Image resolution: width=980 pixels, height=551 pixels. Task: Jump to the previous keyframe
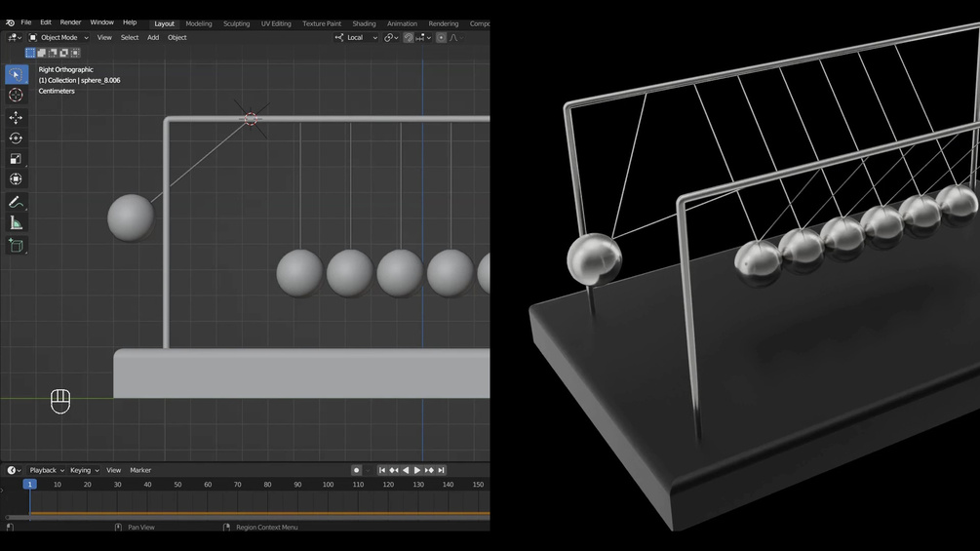coord(394,470)
